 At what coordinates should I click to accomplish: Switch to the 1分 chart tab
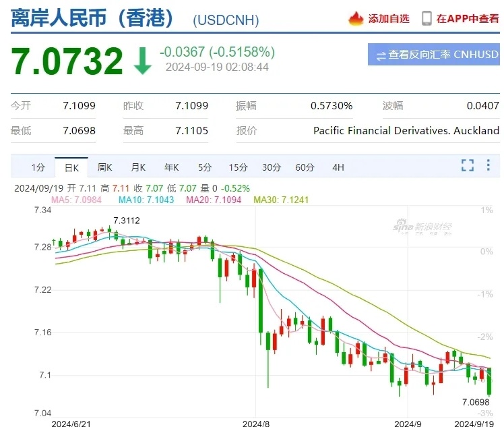[x=38, y=167]
